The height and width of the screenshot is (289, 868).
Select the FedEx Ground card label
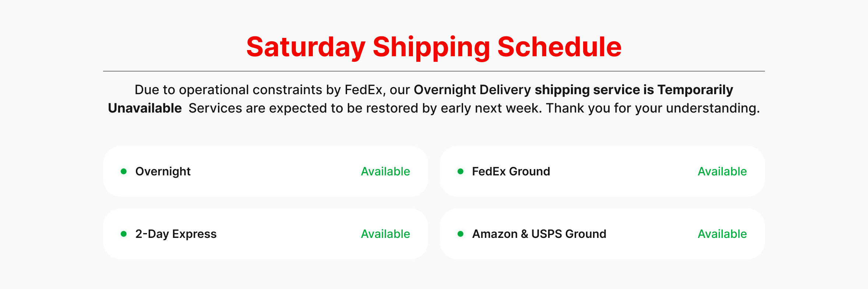pyautogui.click(x=511, y=171)
